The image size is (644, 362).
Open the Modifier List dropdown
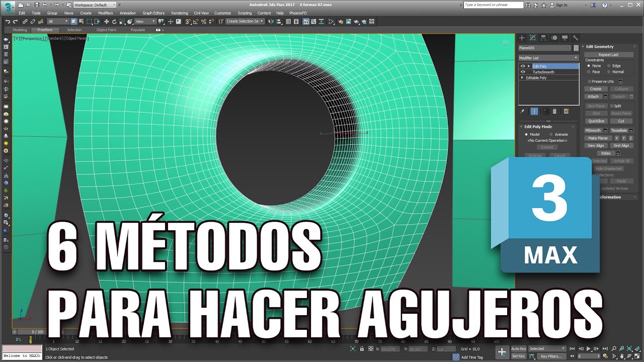coord(549,58)
